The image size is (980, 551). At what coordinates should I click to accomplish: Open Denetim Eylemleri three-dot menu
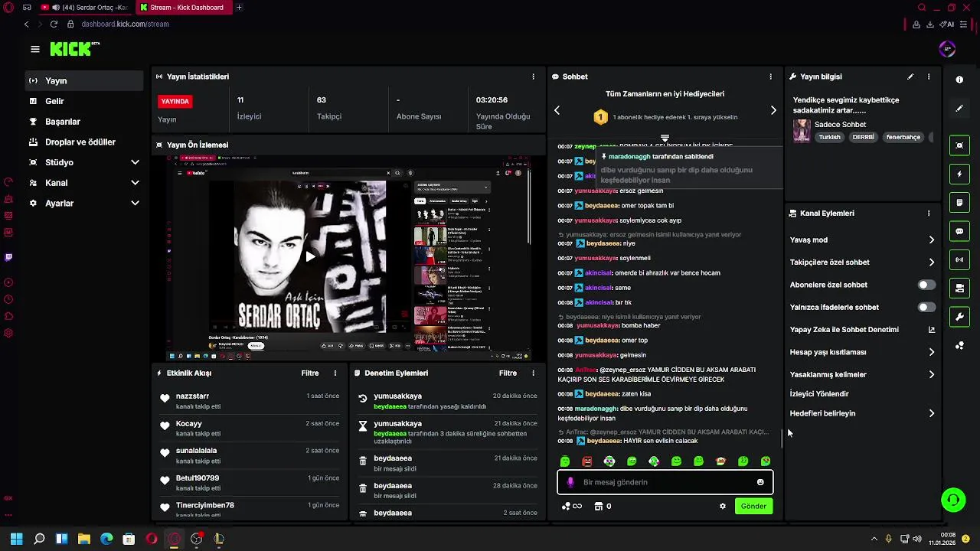(x=533, y=373)
